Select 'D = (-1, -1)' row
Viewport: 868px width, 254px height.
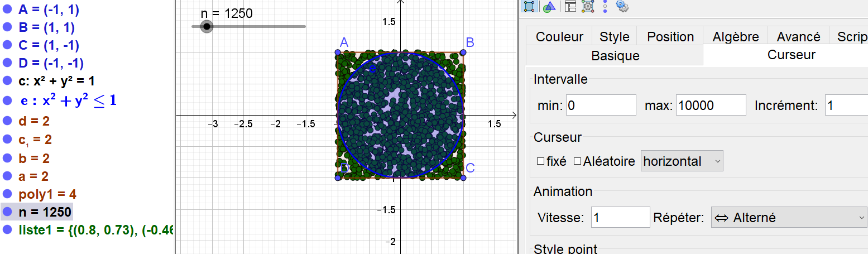click(x=51, y=63)
